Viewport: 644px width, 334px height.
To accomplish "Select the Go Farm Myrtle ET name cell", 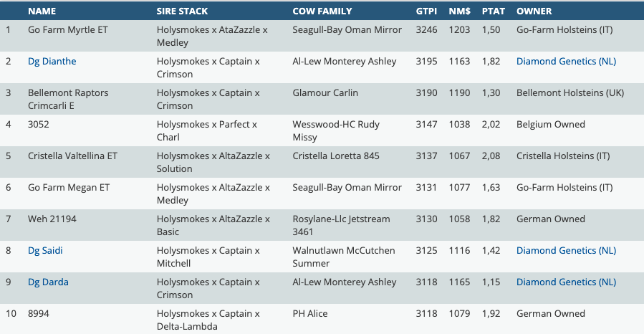I will coord(68,30).
